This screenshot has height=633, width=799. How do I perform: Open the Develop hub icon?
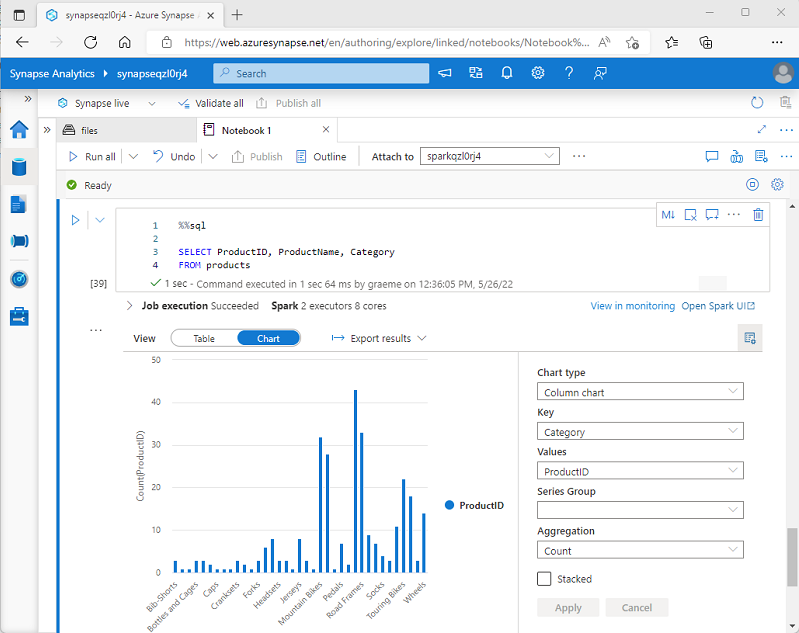pyautogui.click(x=19, y=204)
